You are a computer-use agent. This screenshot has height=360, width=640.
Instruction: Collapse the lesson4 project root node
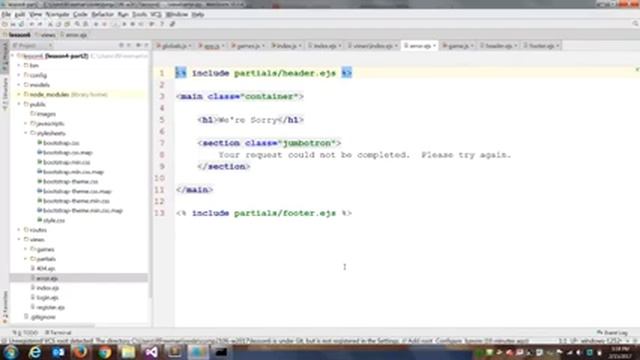point(13,56)
